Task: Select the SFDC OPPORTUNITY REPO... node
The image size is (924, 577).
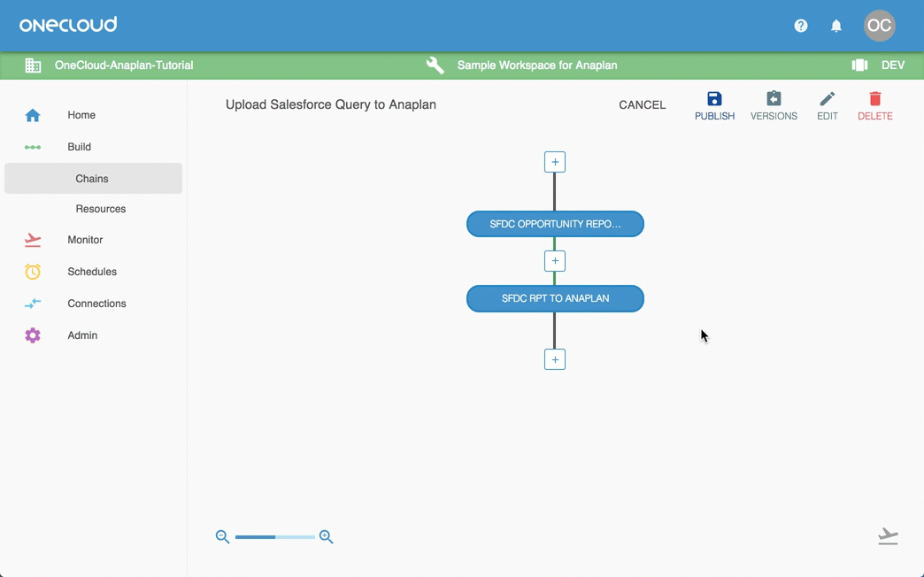Action: [x=555, y=224]
